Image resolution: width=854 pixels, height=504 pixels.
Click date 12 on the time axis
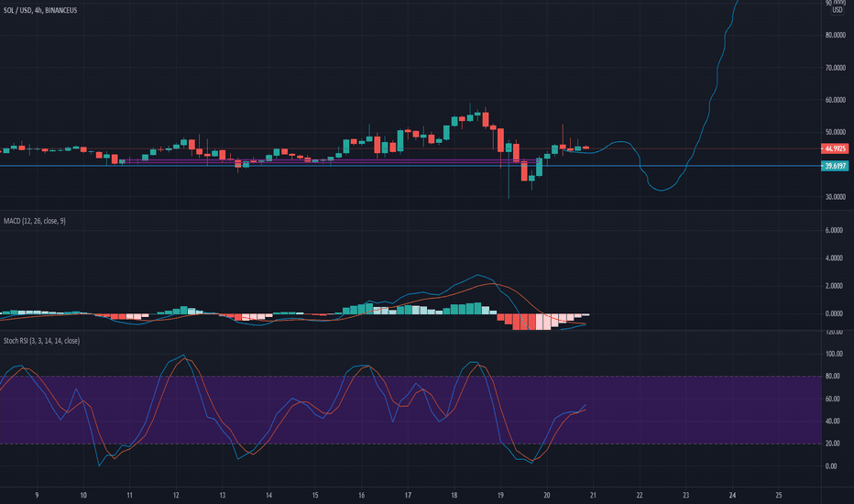(x=176, y=495)
